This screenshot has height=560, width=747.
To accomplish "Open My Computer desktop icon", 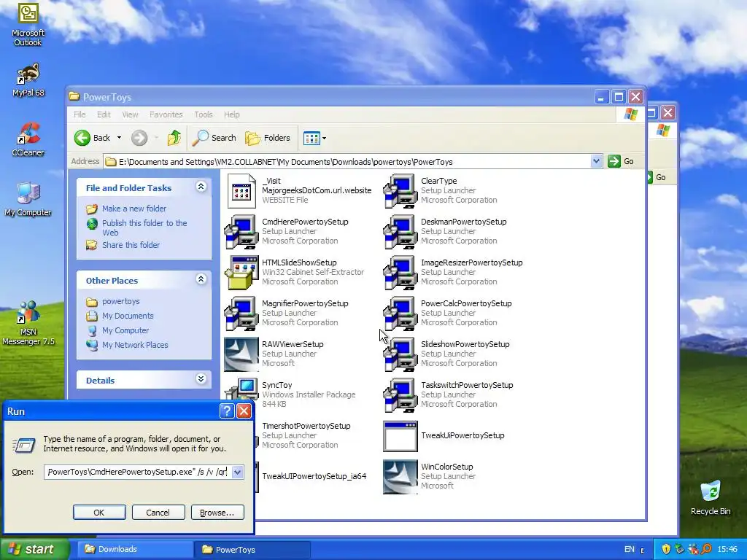I will click(28, 193).
